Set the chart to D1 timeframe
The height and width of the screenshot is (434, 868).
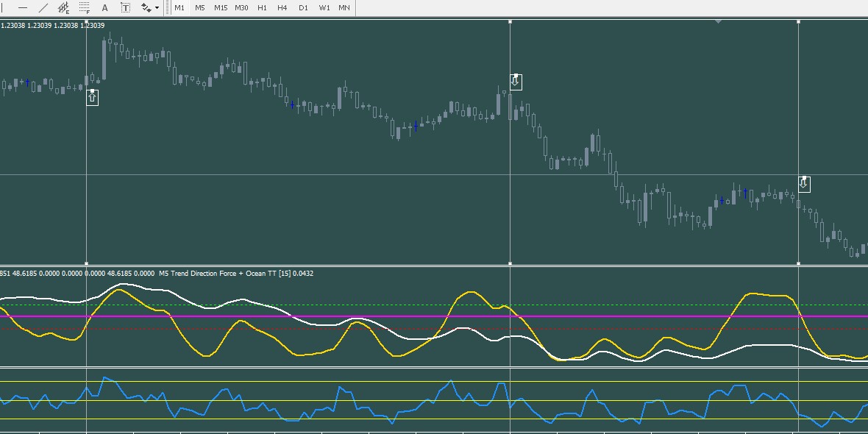pos(303,8)
